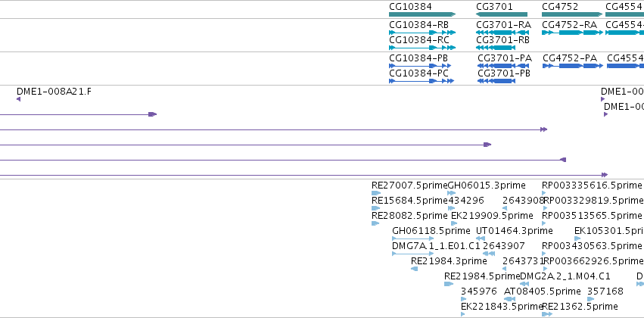Select the blue CDS glyph under CG3701-PA
The height and width of the screenshot is (318, 644).
click(503, 66)
